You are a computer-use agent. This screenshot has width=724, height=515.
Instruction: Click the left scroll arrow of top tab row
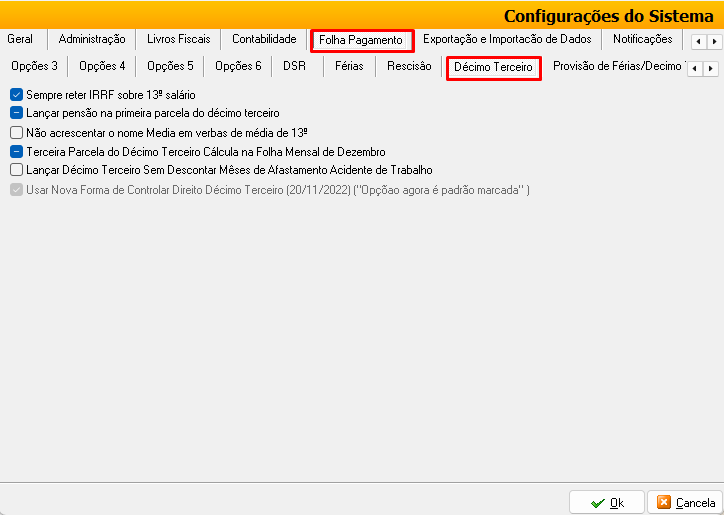click(x=698, y=42)
